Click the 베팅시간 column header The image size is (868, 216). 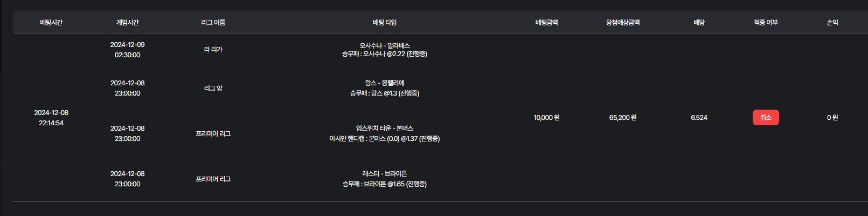point(51,23)
